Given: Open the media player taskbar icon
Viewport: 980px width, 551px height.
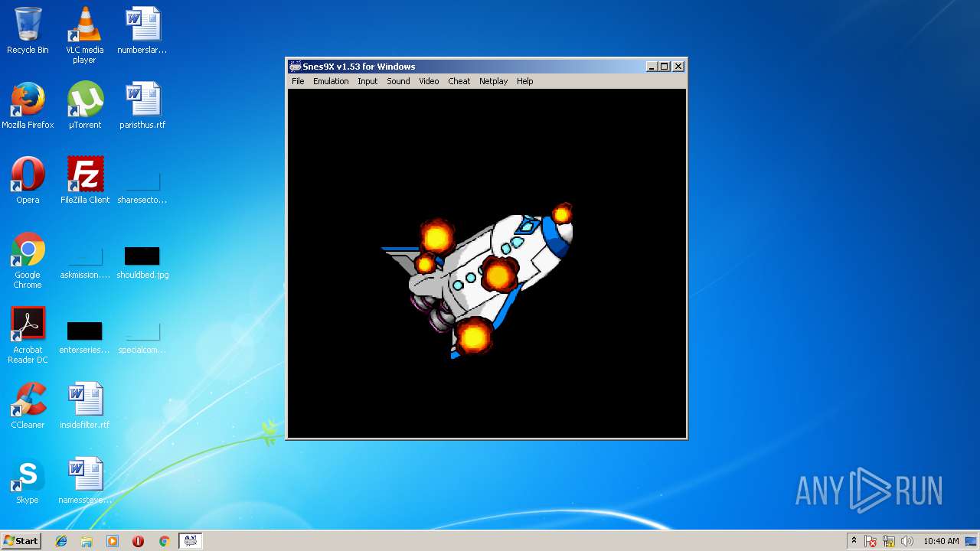Looking at the screenshot, I should click(113, 541).
